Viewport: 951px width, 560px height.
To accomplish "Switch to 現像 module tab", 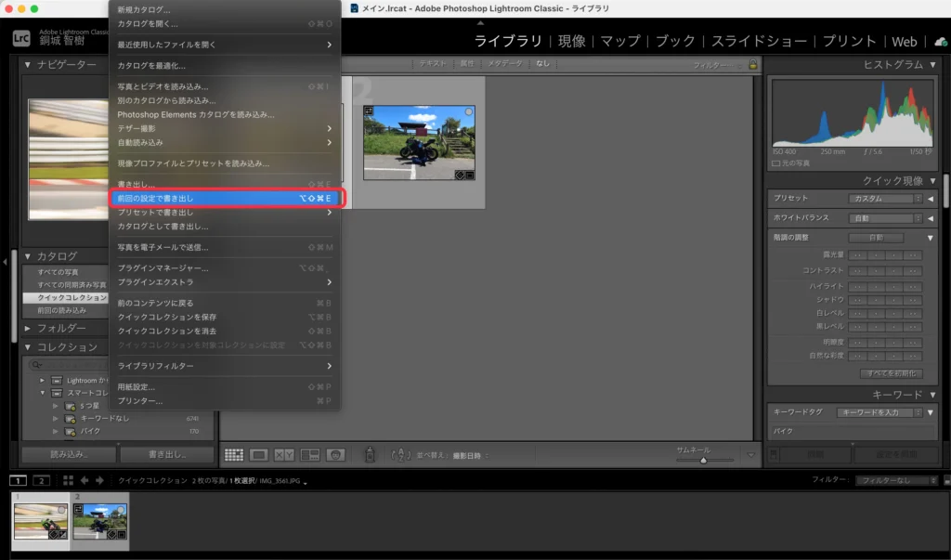I will click(x=571, y=42).
